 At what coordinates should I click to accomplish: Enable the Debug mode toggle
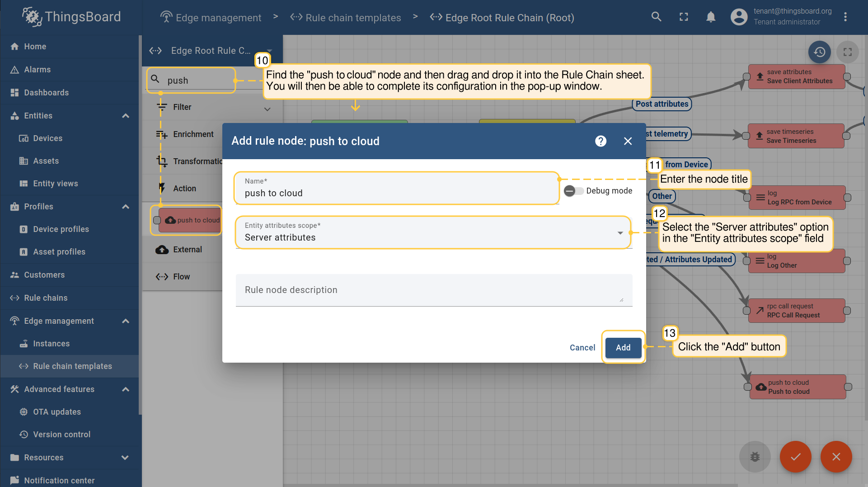(573, 191)
